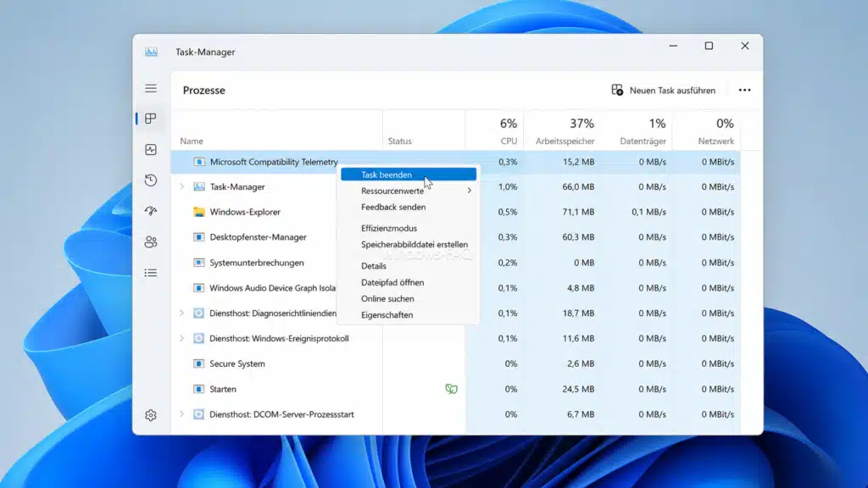This screenshot has height=488, width=868.
Task: Open the App history sidebar icon
Action: (151, 180)
